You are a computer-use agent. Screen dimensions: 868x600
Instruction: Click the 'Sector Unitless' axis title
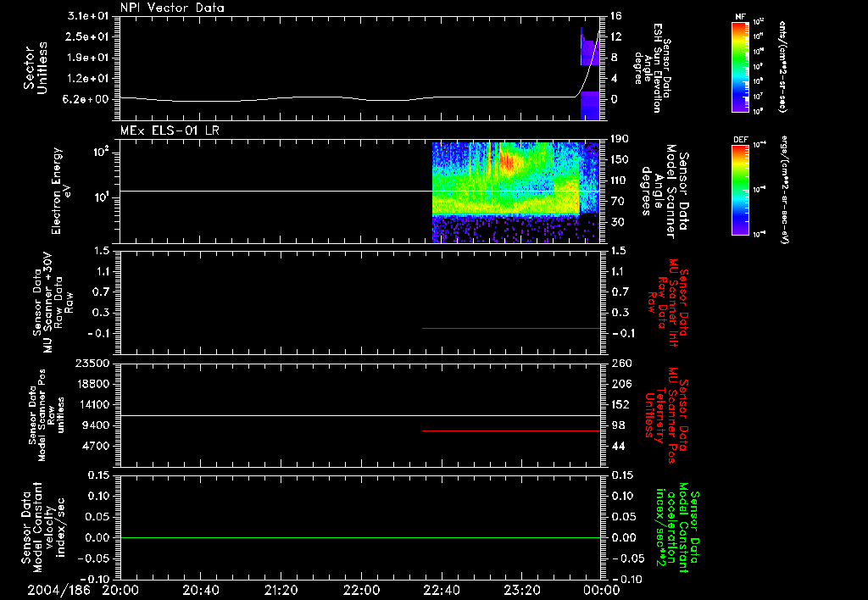pyautogui.click(x=36, y=68)
